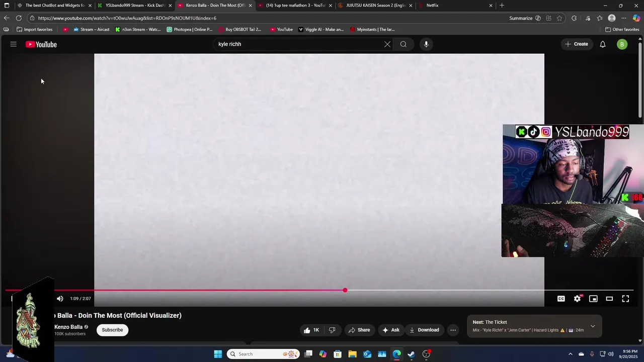Mute the video with the speaker icon
The height and width of the screenshot is (362, 644).
point(60,299)
